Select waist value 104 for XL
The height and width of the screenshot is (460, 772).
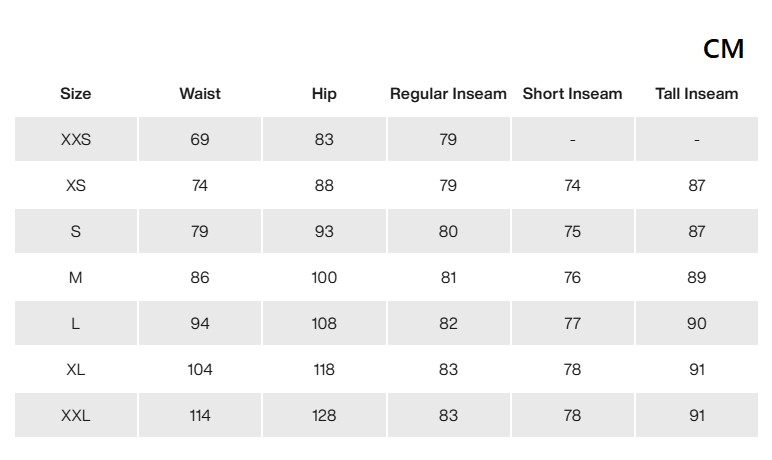click(200, 369)
